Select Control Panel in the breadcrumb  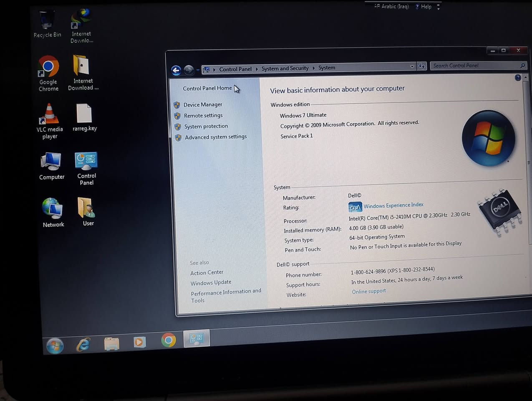tap(235, 69)
